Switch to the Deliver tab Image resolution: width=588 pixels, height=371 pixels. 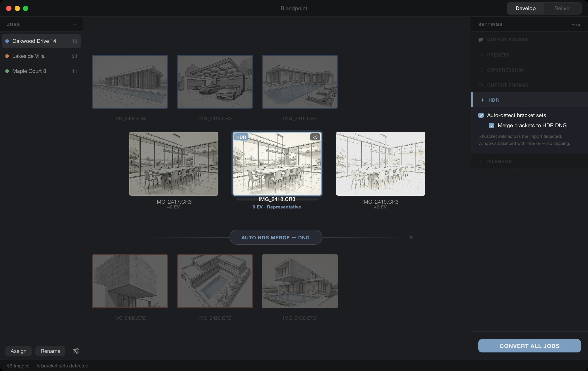point(563,8)
